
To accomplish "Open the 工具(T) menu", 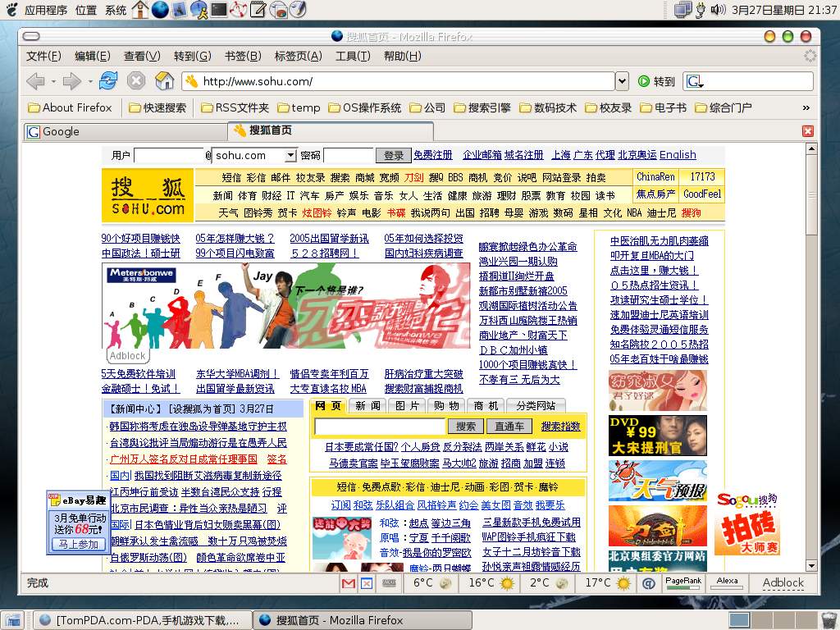I will tap(353, 57).
